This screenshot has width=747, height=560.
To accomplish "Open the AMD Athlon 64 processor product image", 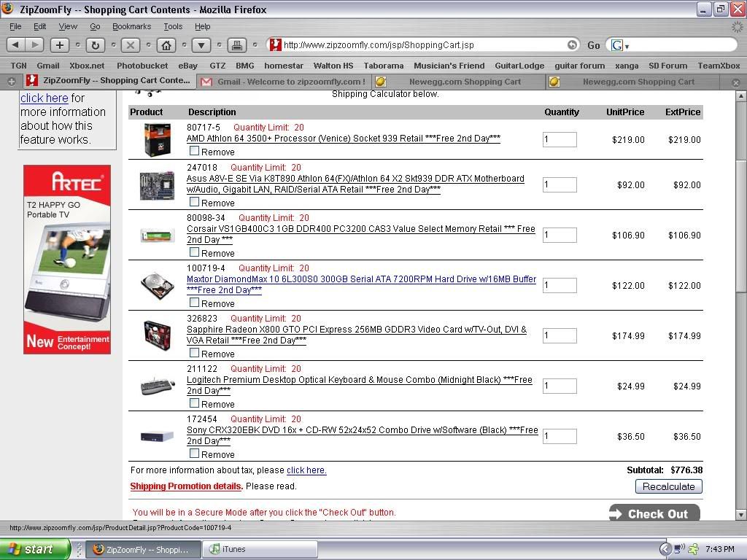I will pos(158,139).
